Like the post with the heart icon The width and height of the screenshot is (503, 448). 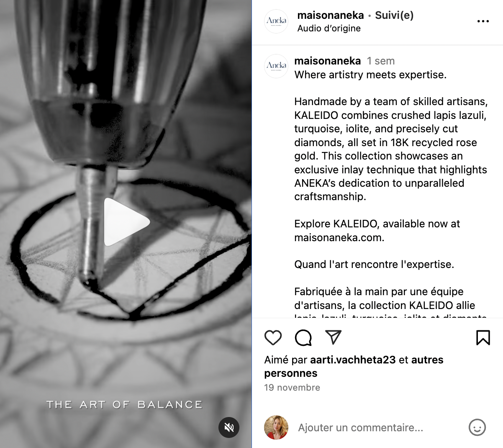(273, 337)
